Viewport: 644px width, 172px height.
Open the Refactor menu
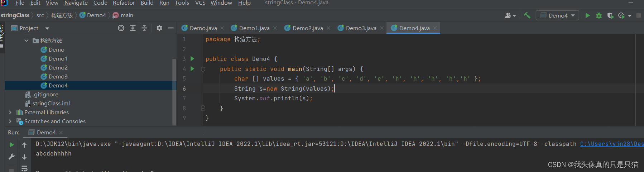(x=124, y=3)
